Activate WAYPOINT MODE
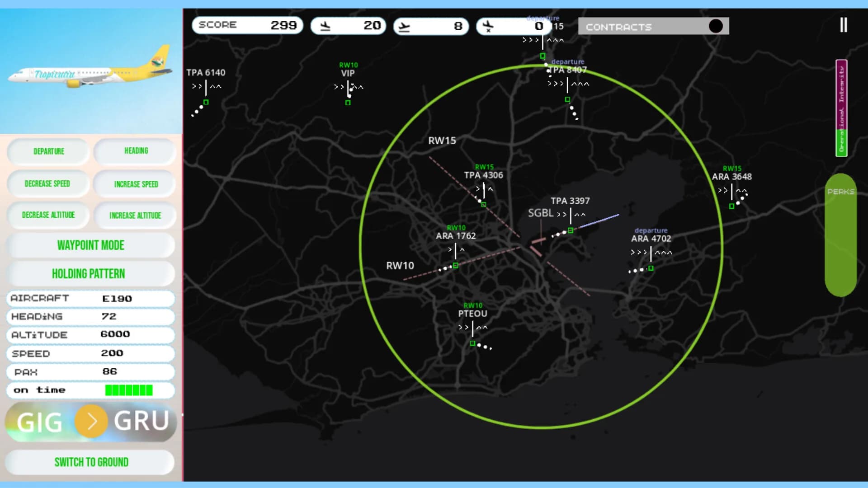This screenshot has height=488, width=868. click(90, 245)
